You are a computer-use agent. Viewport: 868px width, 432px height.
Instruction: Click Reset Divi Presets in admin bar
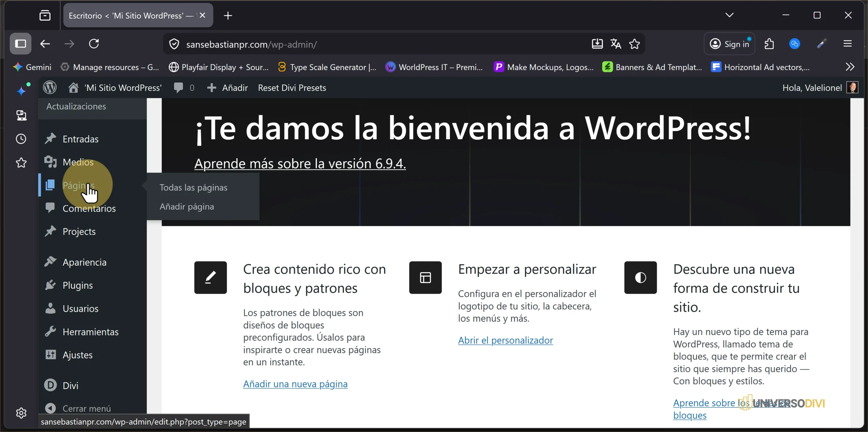pos(292,88)
